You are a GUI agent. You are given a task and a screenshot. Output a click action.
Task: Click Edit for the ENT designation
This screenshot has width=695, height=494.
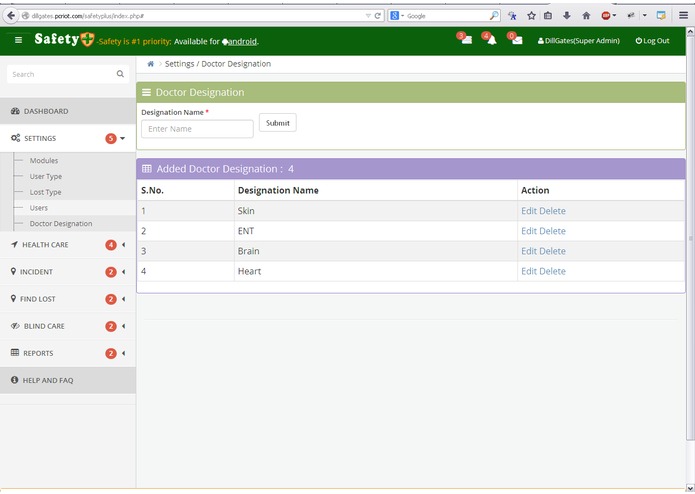[529, 231]
